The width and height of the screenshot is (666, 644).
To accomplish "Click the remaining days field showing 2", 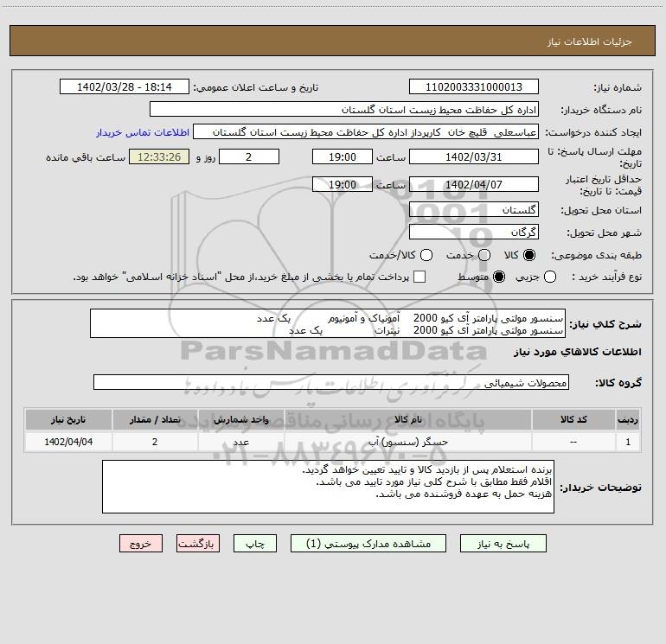I will point(249,156).
